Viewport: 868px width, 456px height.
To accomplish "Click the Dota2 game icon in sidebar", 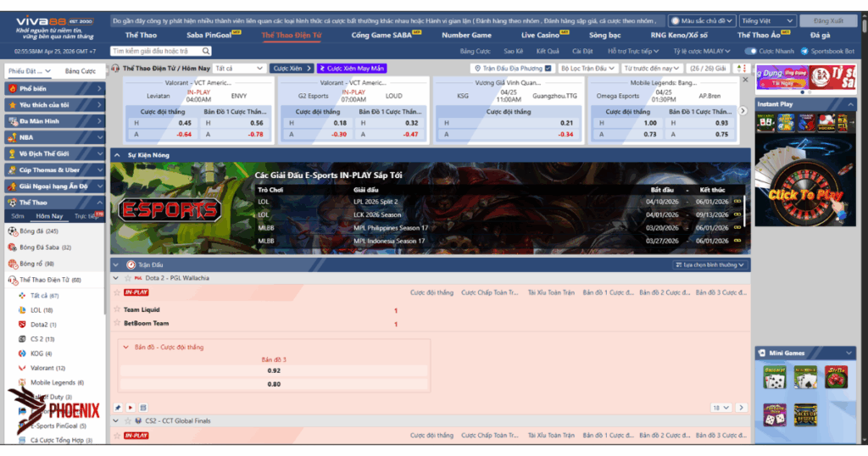I will pos(22,325).
